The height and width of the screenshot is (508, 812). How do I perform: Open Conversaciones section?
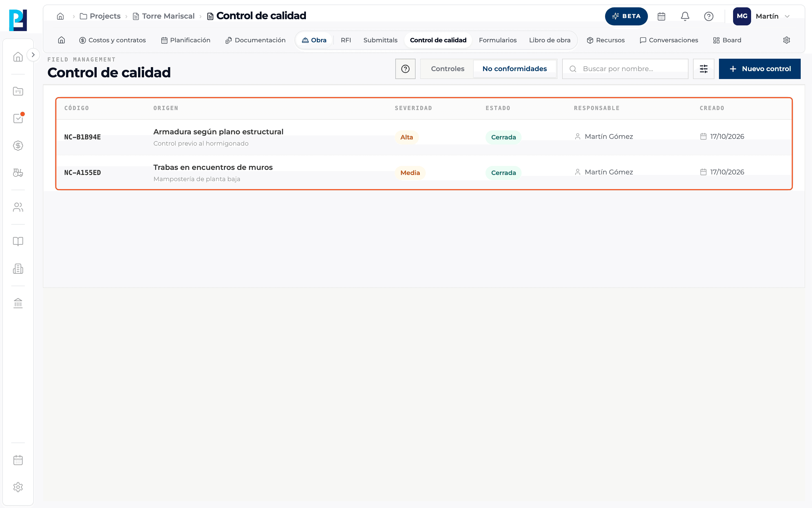(x=669, y=40)
